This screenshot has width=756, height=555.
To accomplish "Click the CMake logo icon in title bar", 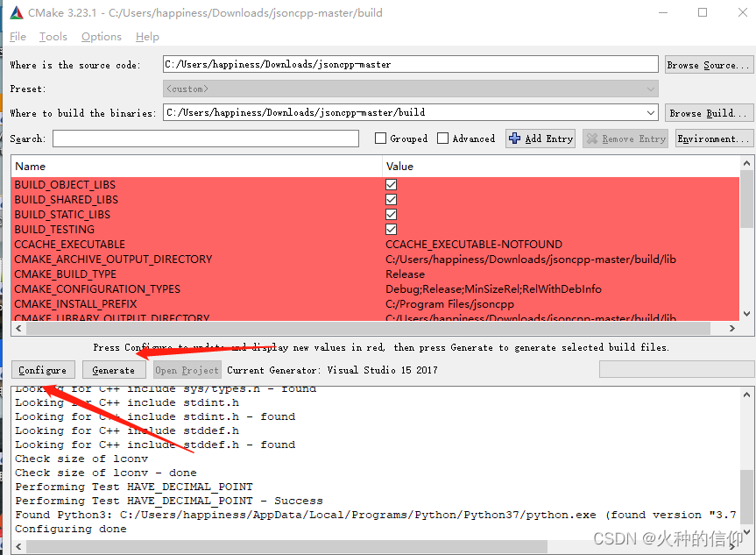I will click(17, 13).
